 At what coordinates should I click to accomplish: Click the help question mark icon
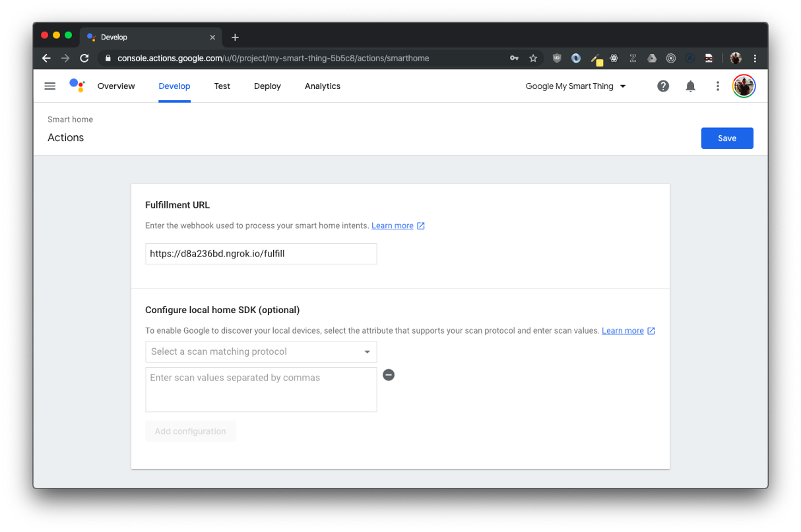(x=663, y=86)
